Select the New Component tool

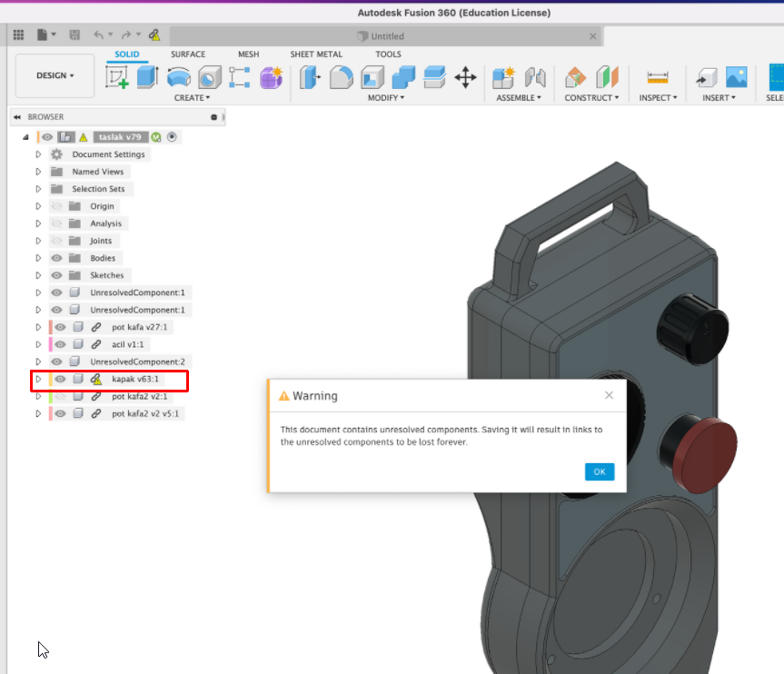[x=503, y=77]
